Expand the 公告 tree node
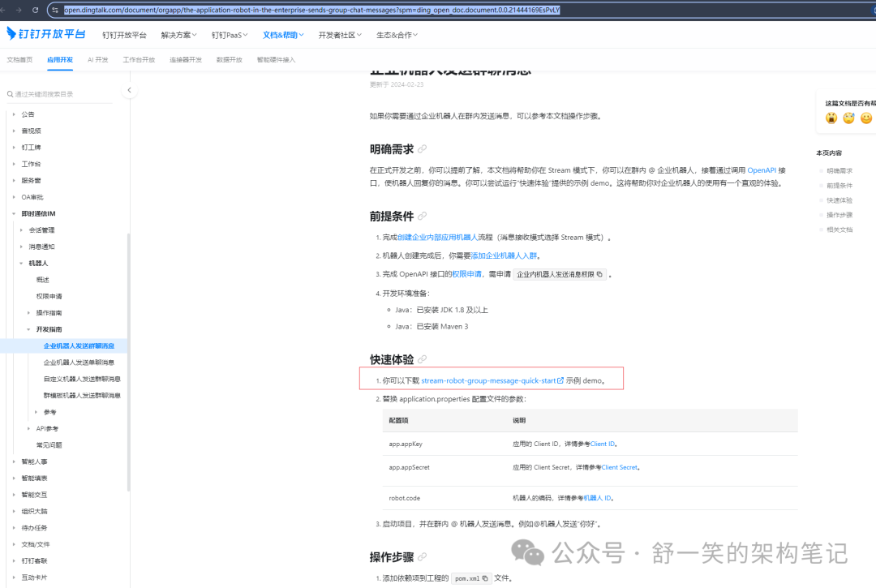Image resolution: width=876 pixels, height=588 pixels. point(14,114)
